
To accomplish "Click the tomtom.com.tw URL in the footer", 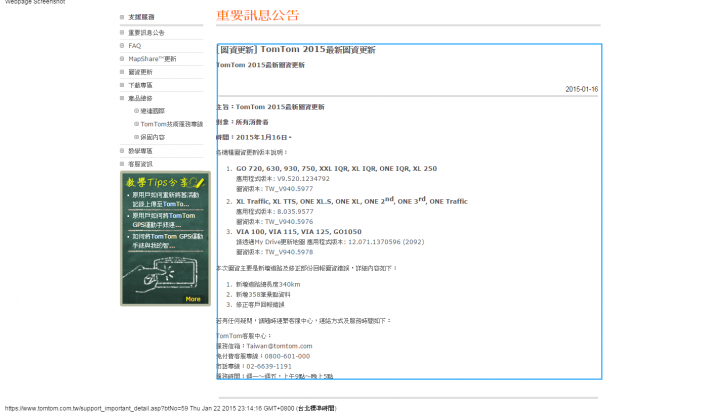I will pos(96,408).
